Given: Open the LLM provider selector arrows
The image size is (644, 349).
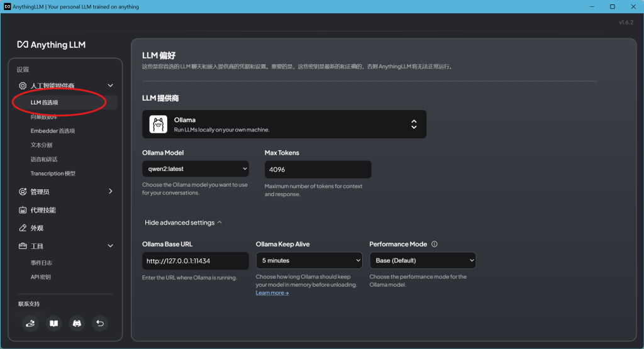Looking at the screenshot, I should point(414,124).
